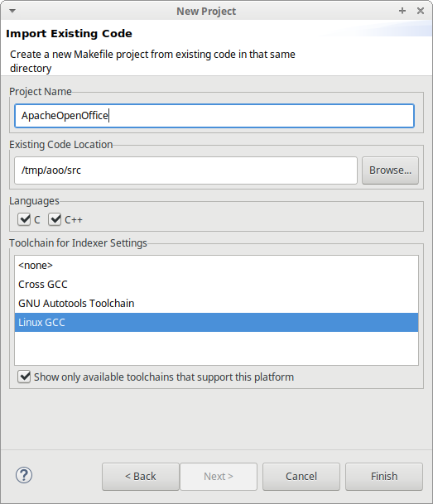The width and height of the screenshot is (433, 504).
Task: Go to the previous page with Back
Action: (141, 477)
